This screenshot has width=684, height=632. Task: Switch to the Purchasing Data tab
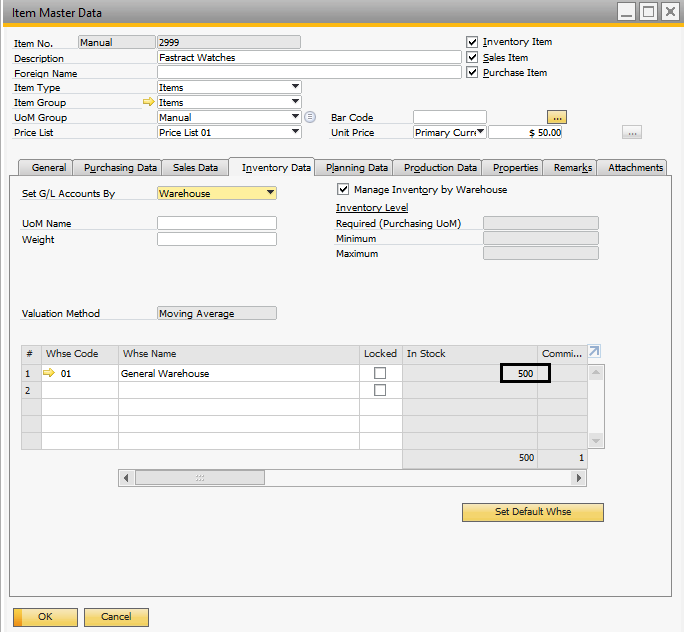(120, 168)
